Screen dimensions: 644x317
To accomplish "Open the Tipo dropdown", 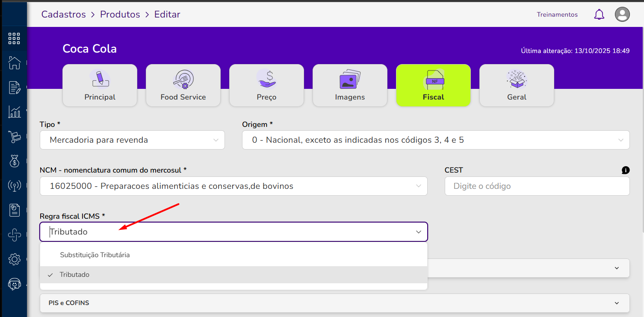I will 132,140.
